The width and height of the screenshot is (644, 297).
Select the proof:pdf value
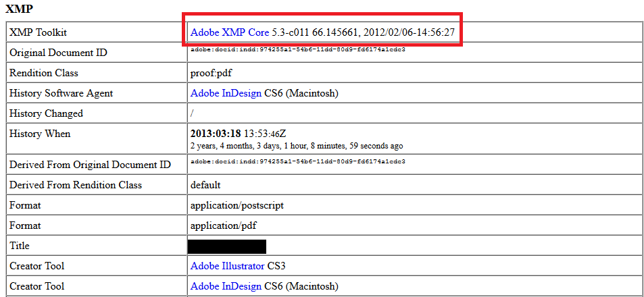[212, 73]
